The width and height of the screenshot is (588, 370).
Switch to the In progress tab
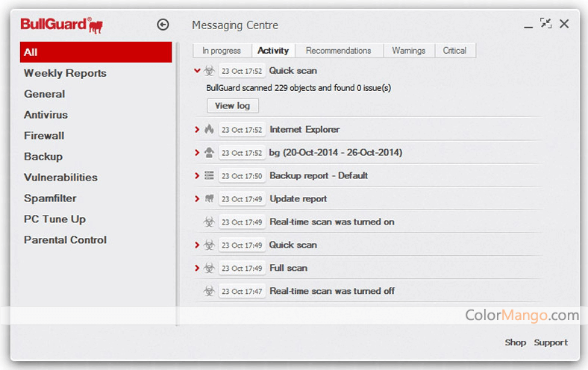click(x=222, y=51)
